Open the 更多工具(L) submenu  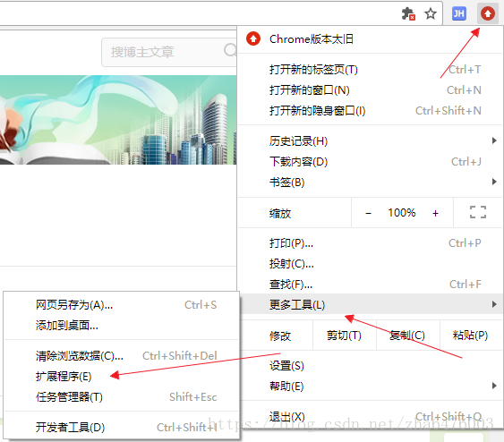pos(370,304)
